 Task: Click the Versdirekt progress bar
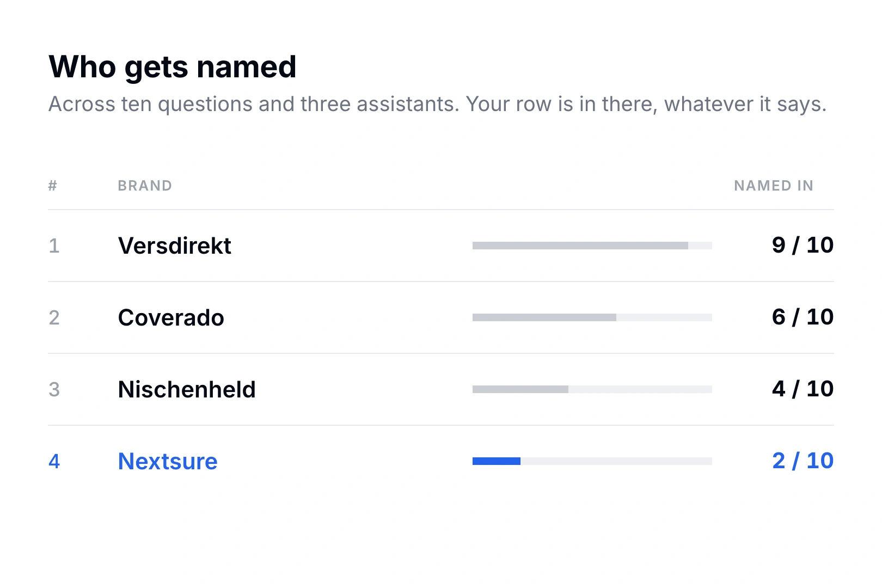592,246
